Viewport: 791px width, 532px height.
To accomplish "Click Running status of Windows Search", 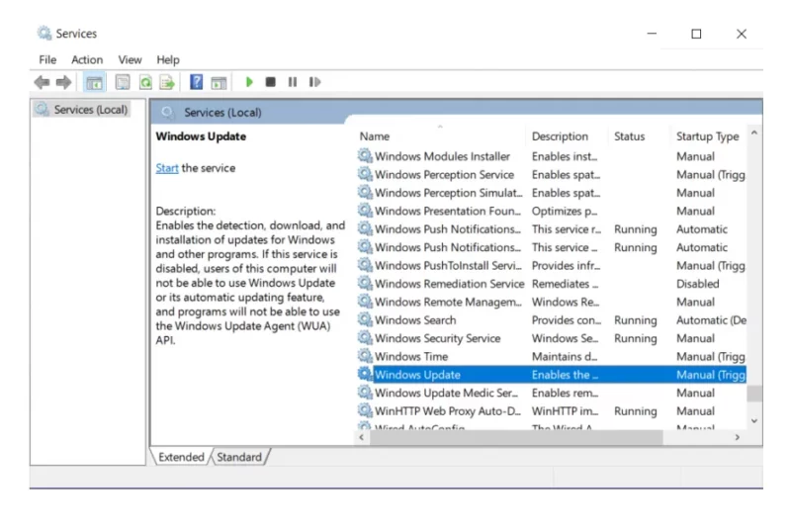I will (x=635, y=319).
